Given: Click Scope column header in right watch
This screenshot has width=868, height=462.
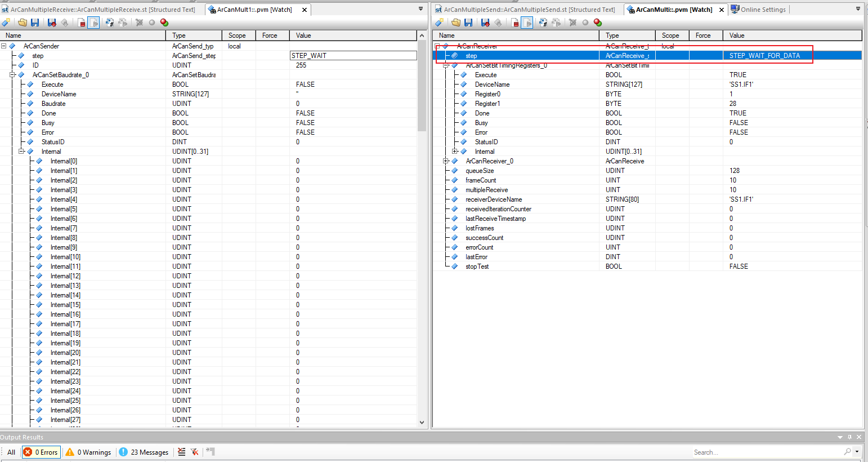Looking at the screenshot, I should (672, 35).
